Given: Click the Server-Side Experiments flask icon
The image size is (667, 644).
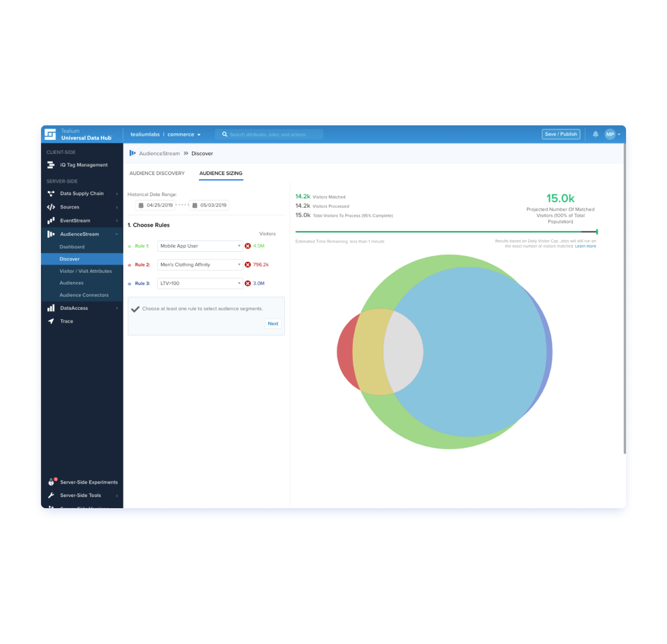Looking at the screenshot, I should tap(51, 482).
